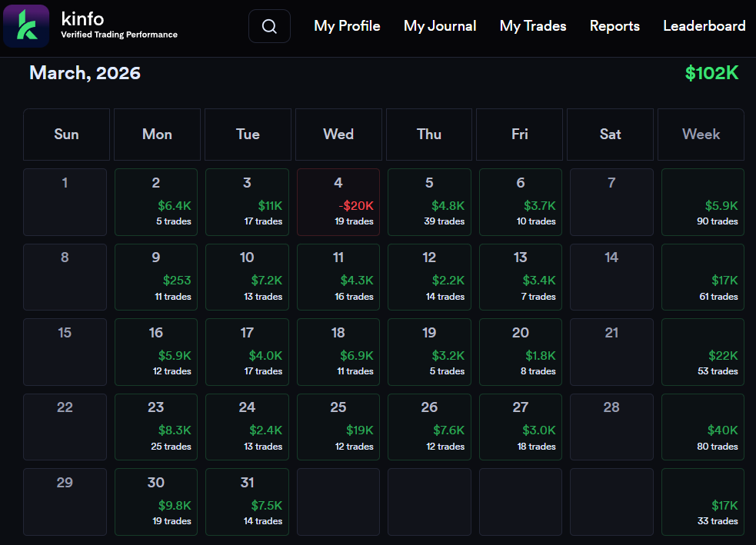Click week summary $22K, 53 trades
The width and height of the screenshot is (756, 545).
click(x=703, y=352)
